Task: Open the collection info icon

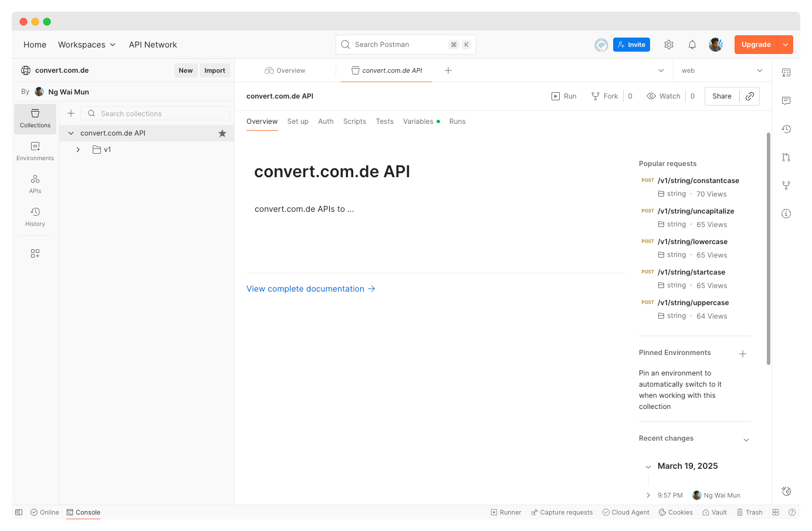Action: point(786,214)
